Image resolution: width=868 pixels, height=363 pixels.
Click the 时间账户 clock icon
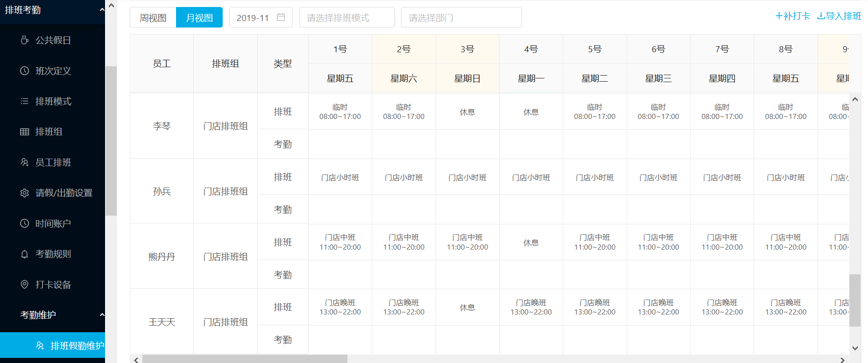coord(25,223)
